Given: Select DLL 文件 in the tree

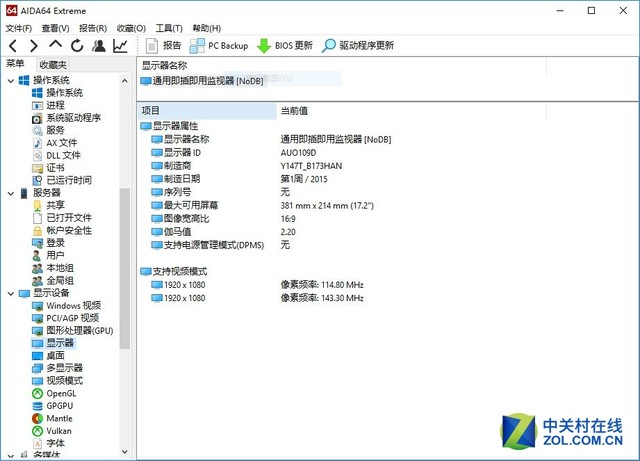Looking at the screenshot, I should (x=57, y=156).
